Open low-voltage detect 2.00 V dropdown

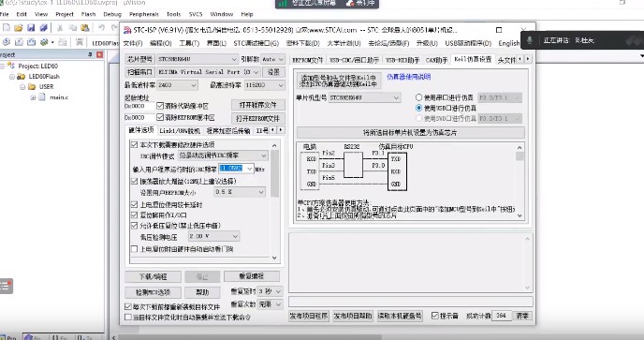coord(213,236)
